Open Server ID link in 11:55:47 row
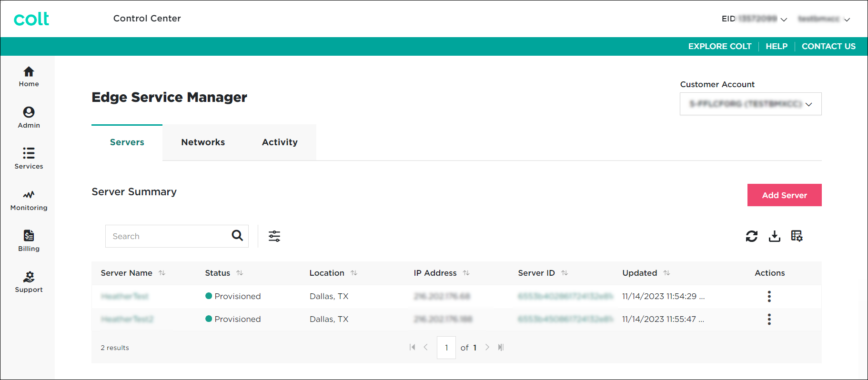Image resolution: width=868 pixels, height=380 pixels. click(565, 319)
